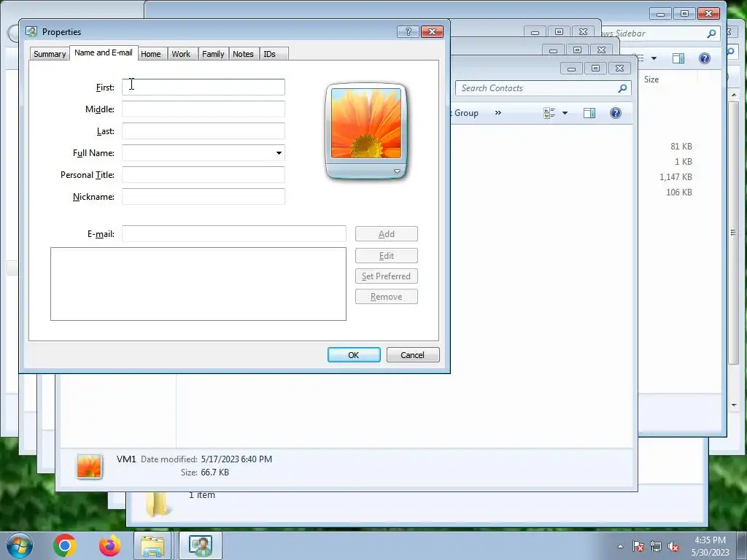747x560 pixels.
Task: Click the Personal Title field
Action: [204, 175]
